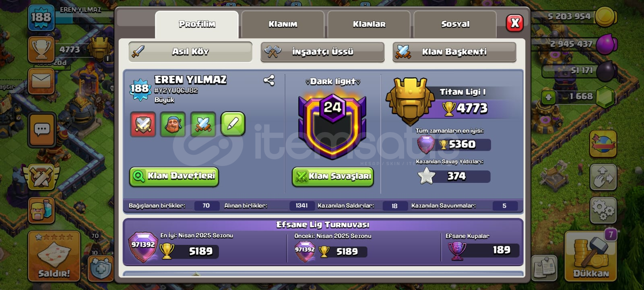Select the Klan Başkenti view
The image size is (644, 290).
click(454, 52)
